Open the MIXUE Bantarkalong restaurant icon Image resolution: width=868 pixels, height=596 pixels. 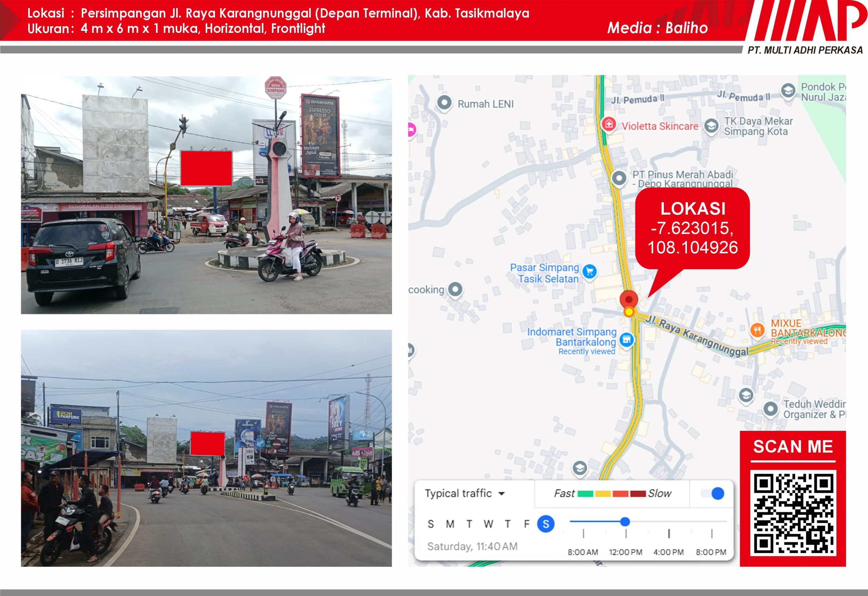(x=757, y=330)
